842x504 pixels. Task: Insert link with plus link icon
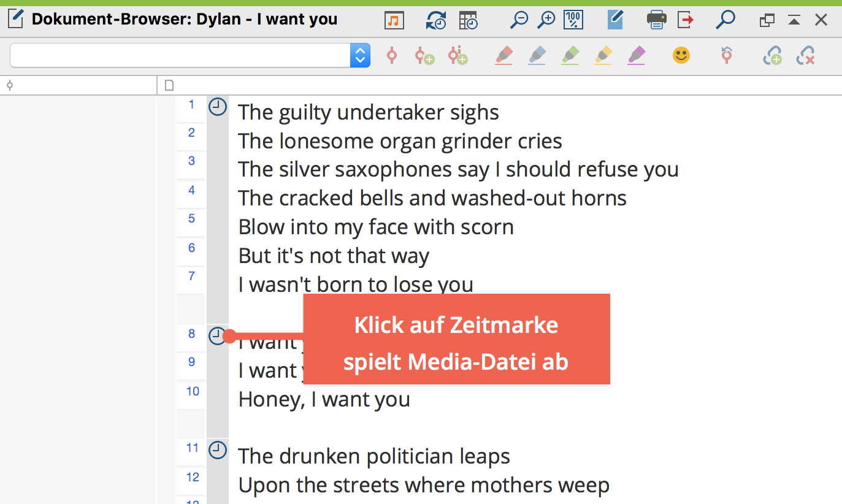[772, 56]
